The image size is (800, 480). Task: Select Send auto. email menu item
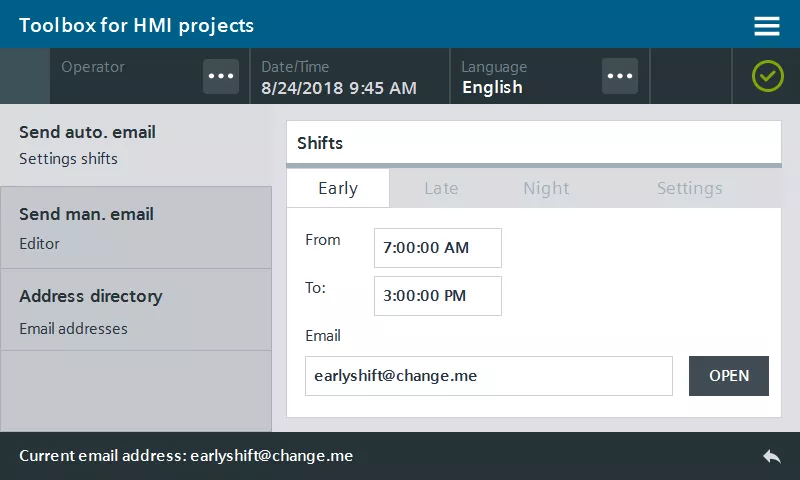[x=135, y=145]
